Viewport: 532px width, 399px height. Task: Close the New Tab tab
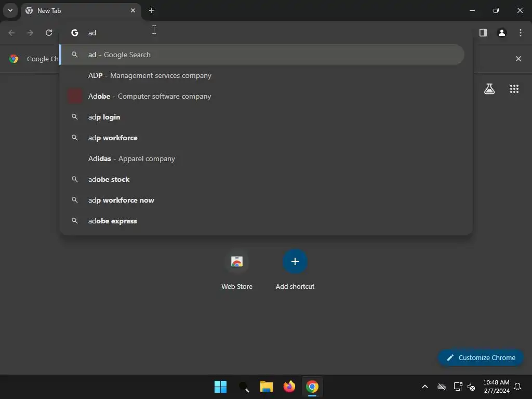[133, 10]
